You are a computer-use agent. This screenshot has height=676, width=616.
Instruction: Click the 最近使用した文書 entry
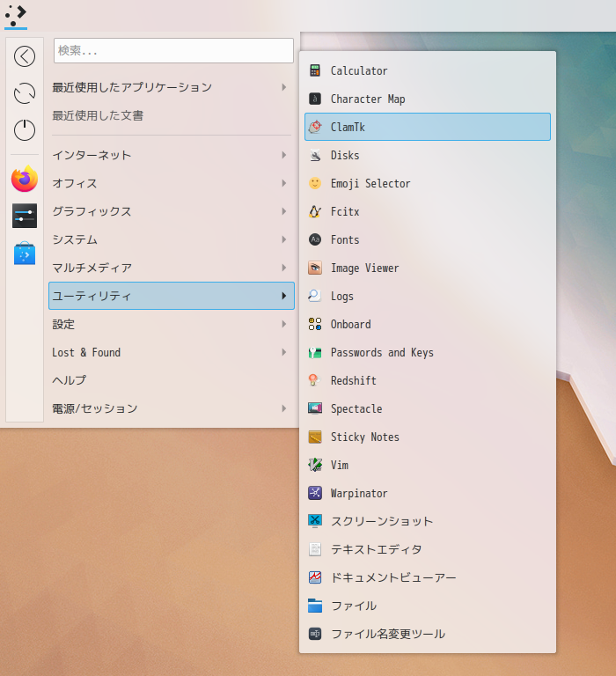[172, 115]
